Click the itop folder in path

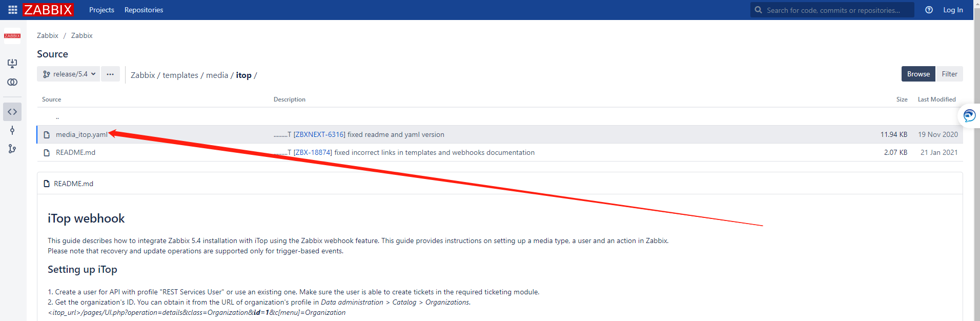tap(243, 75)
